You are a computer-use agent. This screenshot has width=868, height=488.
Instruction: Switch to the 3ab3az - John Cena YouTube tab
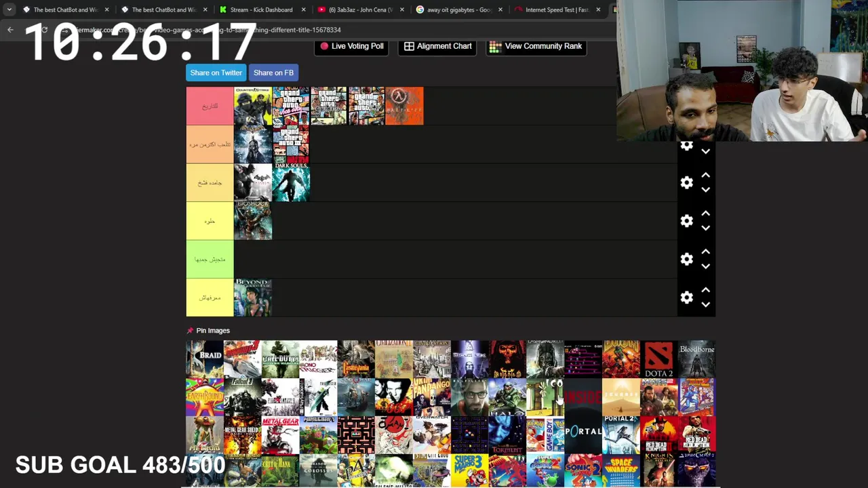(x=360, y=9)
